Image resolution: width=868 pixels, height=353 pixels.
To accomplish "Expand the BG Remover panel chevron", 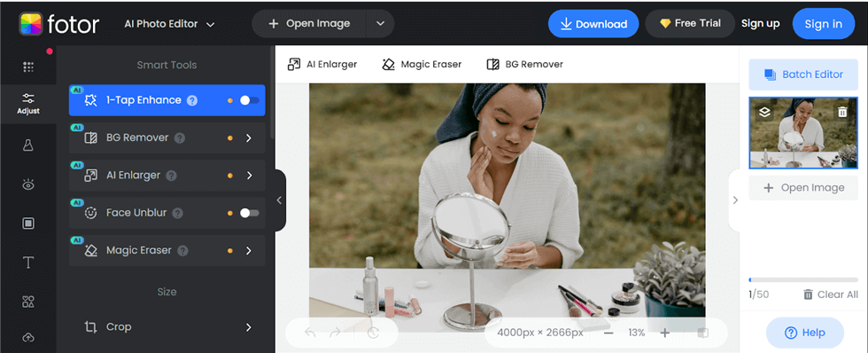I will (249, 138).
